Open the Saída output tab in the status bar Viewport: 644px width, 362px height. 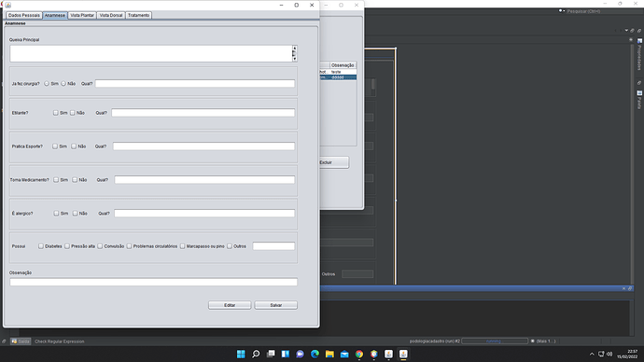(21, 341)
